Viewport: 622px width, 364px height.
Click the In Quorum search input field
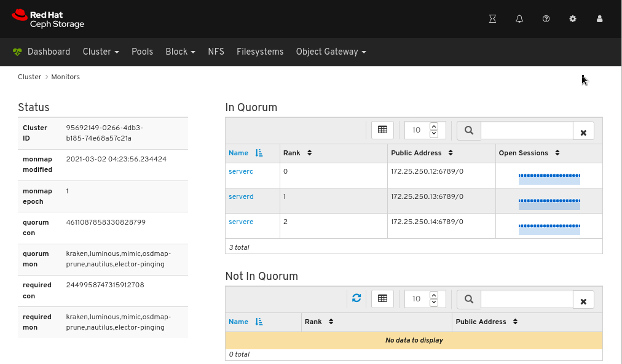(x=527, y=130)
